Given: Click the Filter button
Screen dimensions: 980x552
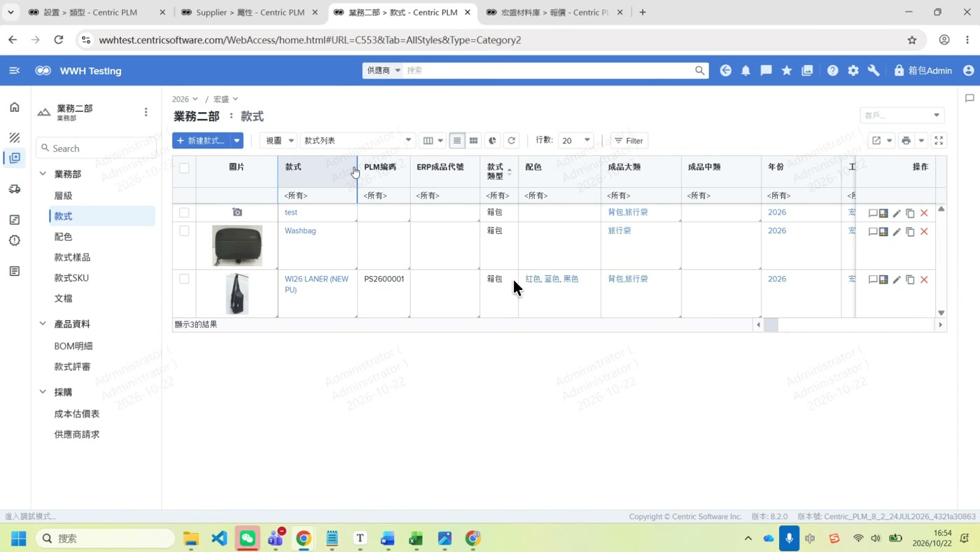Looking at the screenshot, I should click(x=629, y=141).
